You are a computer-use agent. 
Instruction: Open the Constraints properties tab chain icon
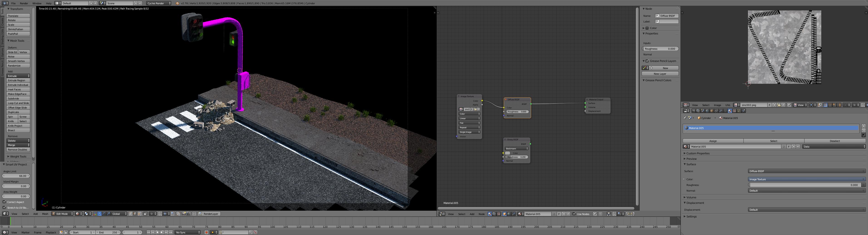tap(716, 111)
